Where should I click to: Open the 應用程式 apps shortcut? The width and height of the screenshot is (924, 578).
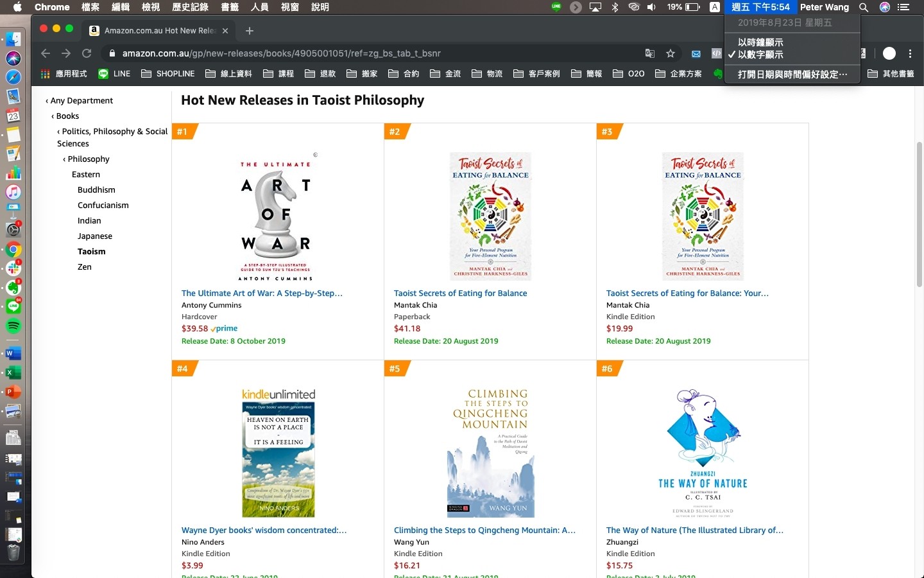pos(64,74)
